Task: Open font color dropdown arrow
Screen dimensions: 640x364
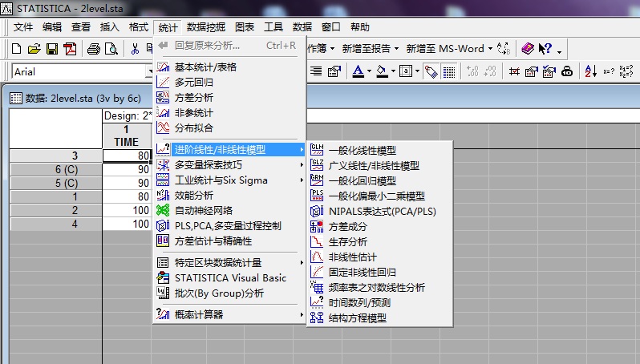Action: click(x=369, y=71)
